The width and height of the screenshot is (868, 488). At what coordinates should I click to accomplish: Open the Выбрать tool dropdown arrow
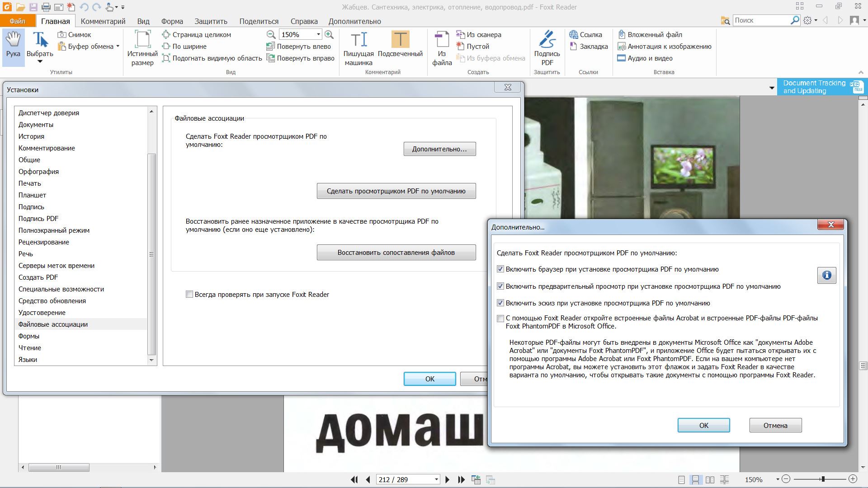click(x=40, y=61)
